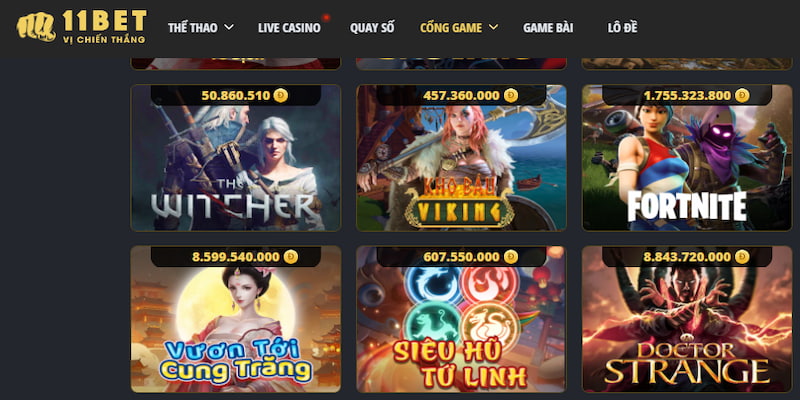
Task: Expand the Thể Thao dropdown chevron
Action: [229, 27]
